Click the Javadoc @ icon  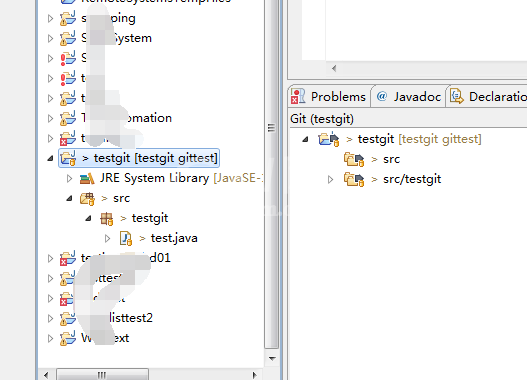tap(382, 96)
